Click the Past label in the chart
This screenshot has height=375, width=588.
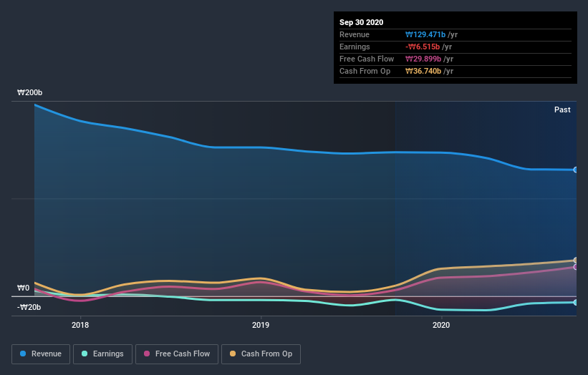point(562,109)
